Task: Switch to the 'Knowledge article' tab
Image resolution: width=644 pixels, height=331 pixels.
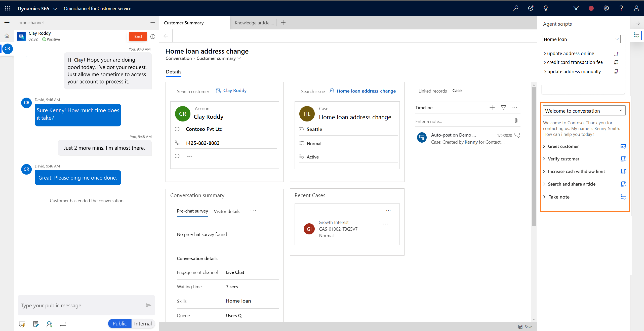Action: [x=253, y=23]
